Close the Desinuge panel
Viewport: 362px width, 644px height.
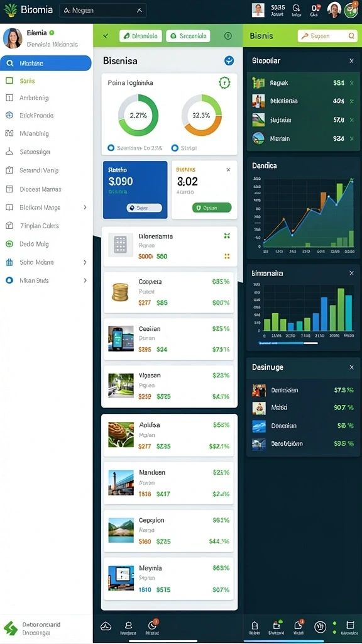351,367
